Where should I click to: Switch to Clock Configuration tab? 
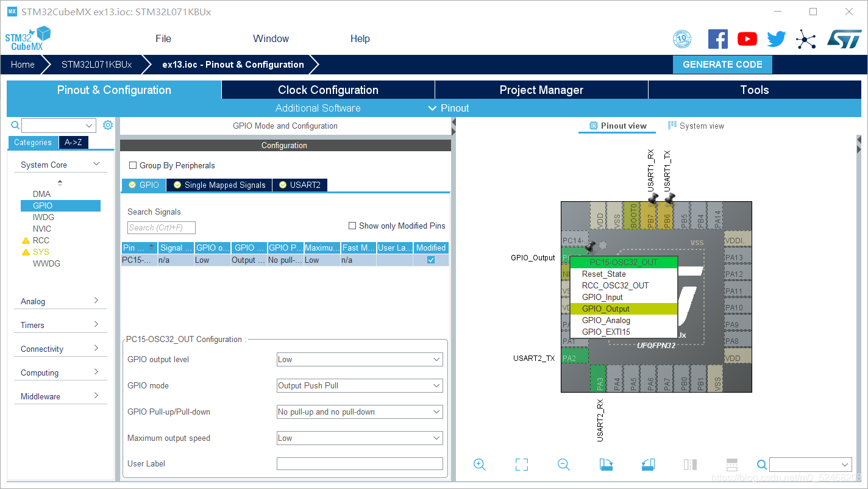coord(328,90)
